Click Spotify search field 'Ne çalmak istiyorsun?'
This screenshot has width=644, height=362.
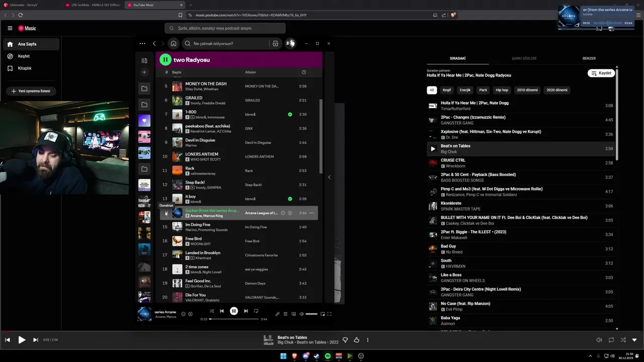225,44
